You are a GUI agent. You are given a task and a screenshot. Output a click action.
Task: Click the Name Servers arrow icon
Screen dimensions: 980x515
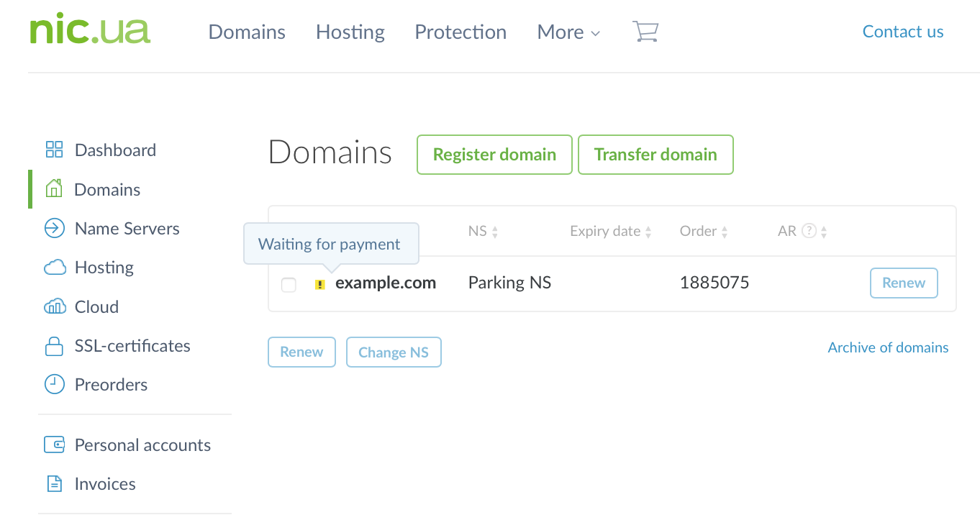point(54,229)
